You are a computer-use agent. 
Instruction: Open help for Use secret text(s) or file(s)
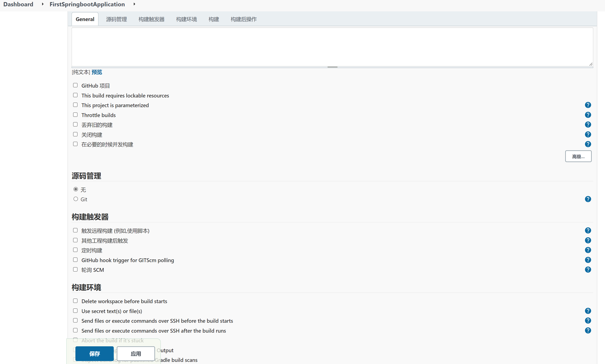[x=588, y=311]
